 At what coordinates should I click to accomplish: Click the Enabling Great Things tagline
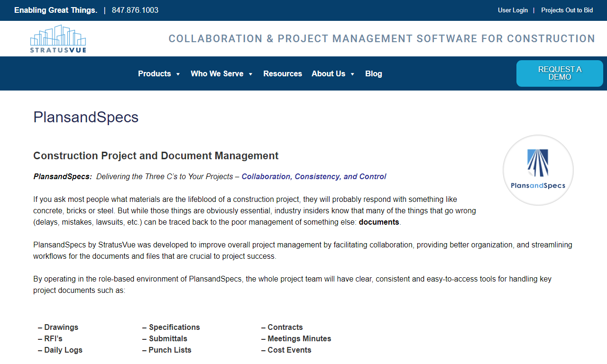(x=55, y=10)
